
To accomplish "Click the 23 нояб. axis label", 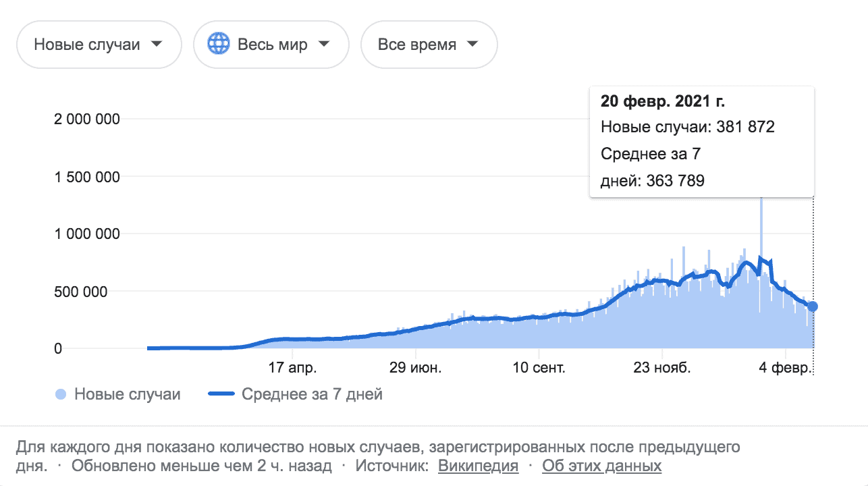I will coord(662,369).
